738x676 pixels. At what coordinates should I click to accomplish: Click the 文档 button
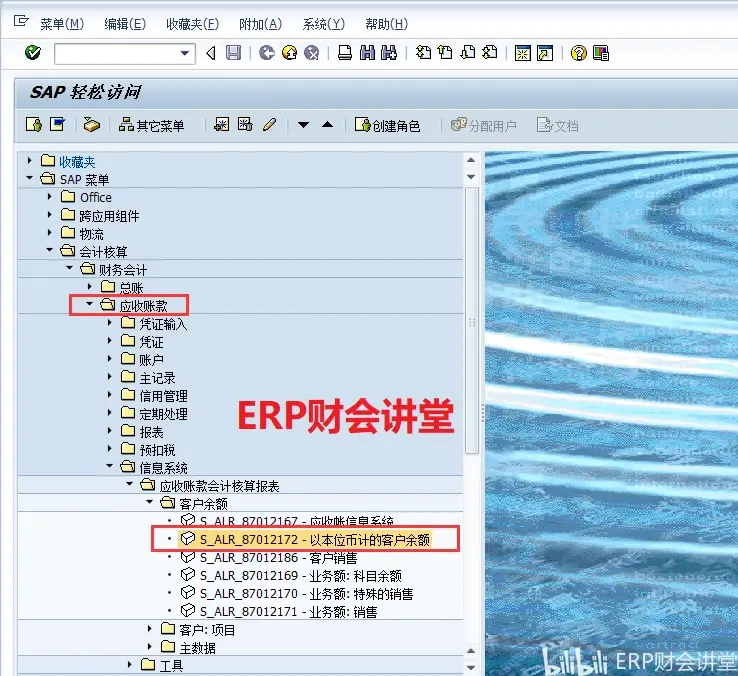tap(558, 125)
